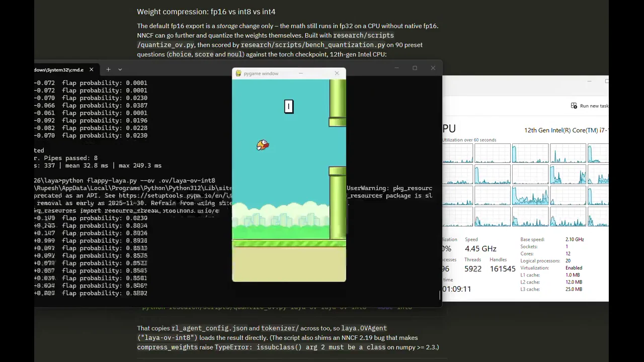
Task: Click the 161545 handles value
Action: (x=503, y=269)
